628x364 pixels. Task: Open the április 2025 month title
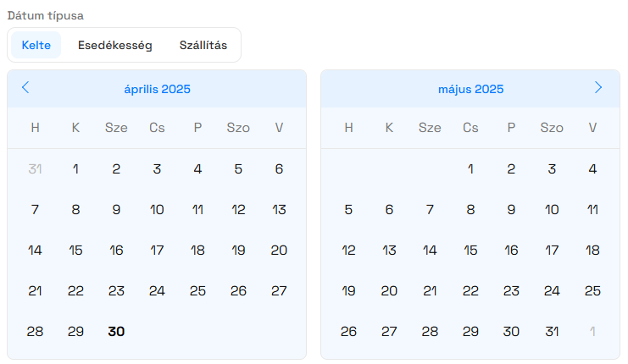click(157, 89)
